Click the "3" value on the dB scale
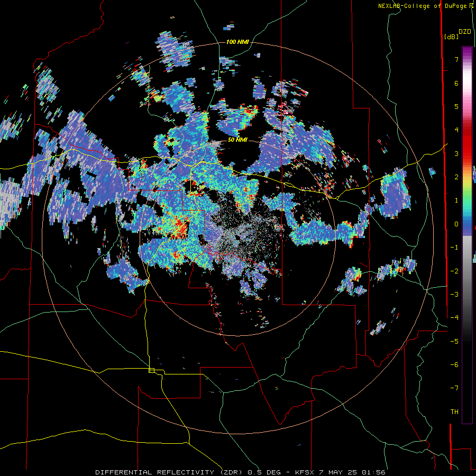The image size is (476, 476). 456,153
